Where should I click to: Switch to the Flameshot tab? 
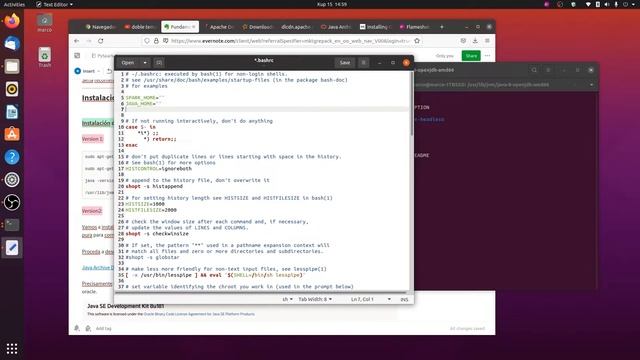[x=415, y=27]
